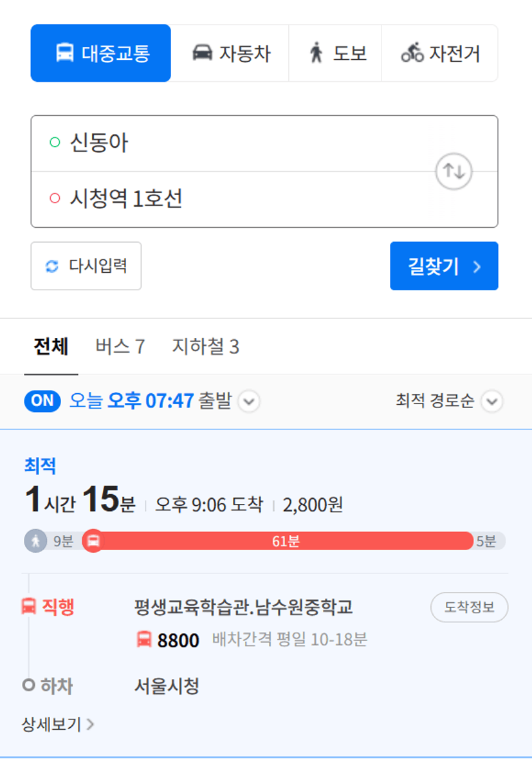This screenshot has width=532, height=760.
Task: Click the 다시입력 reset refresh icon
Action: (52, 266)
